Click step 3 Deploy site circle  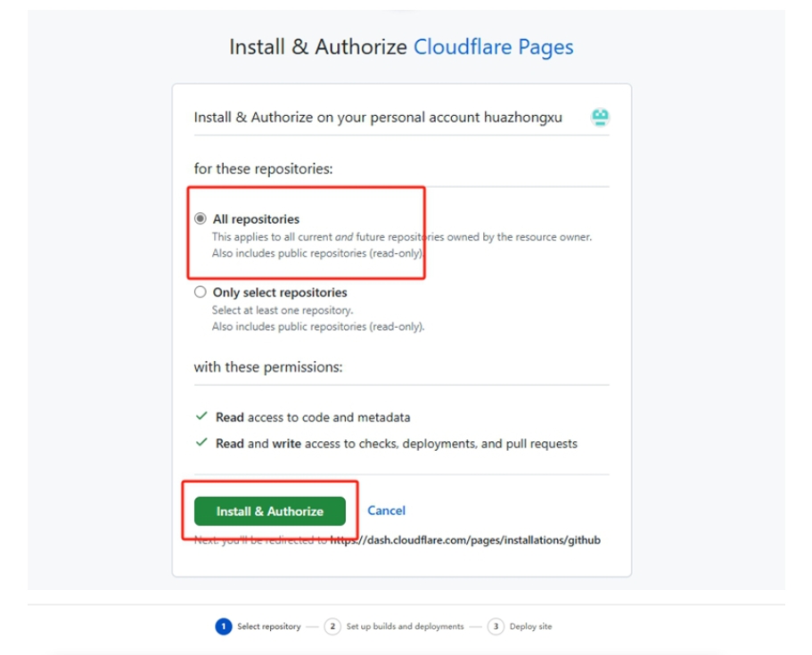click(496, 626)
